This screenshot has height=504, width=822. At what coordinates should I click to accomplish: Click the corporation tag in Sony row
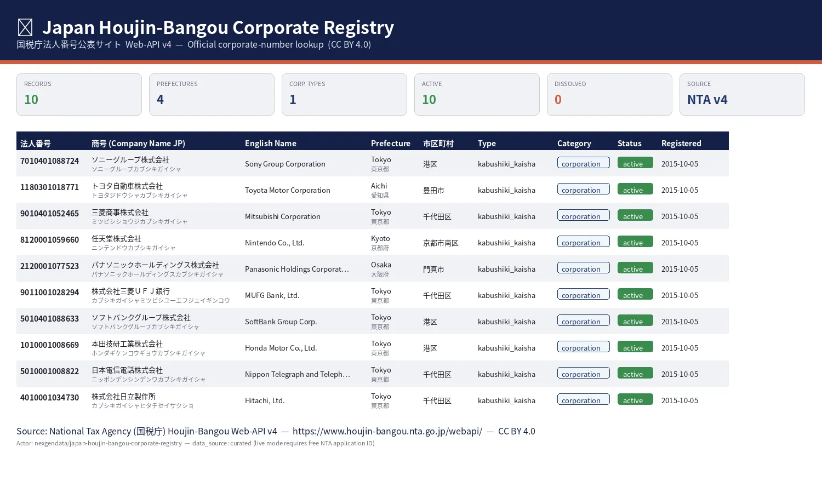[x=584, y=163]
